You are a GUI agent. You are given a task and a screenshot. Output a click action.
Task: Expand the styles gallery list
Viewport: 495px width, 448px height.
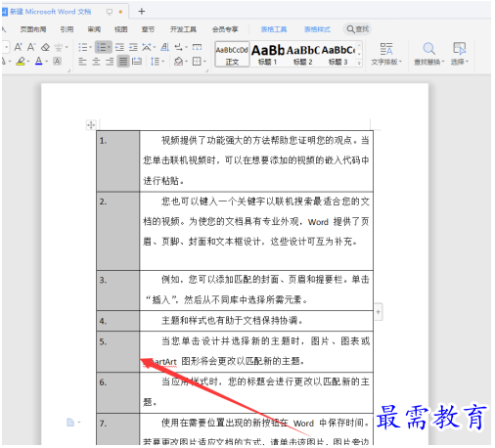359,63
